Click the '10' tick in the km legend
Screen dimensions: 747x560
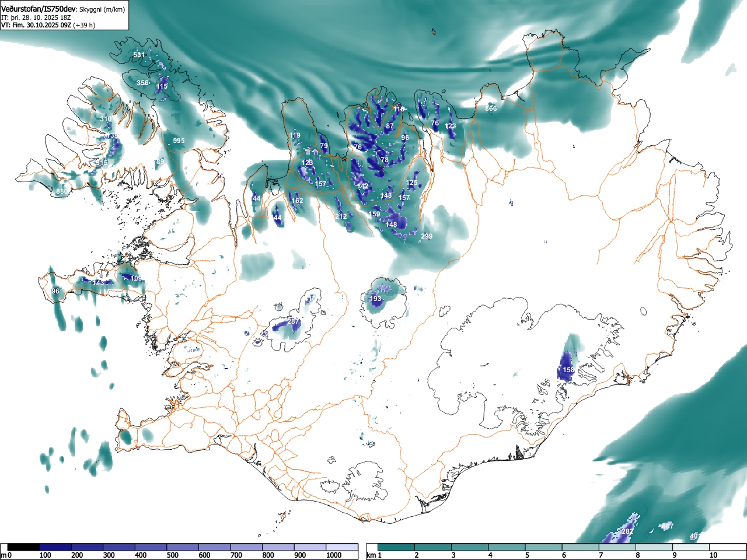click(713, 555)
